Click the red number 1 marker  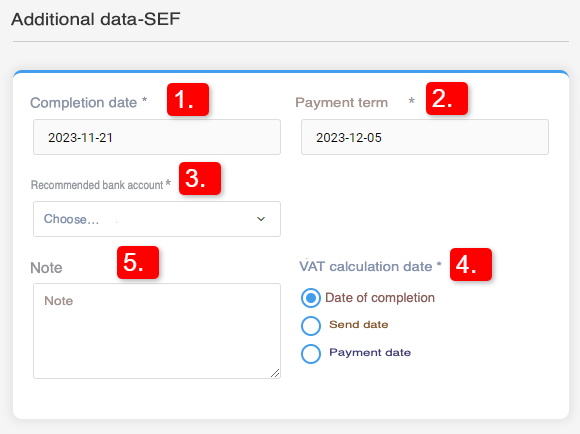pyautogui.click(x=188, y=100)
